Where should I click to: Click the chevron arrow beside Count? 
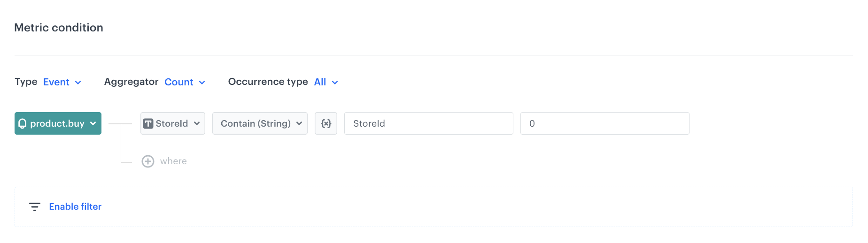tap(202, 83)
